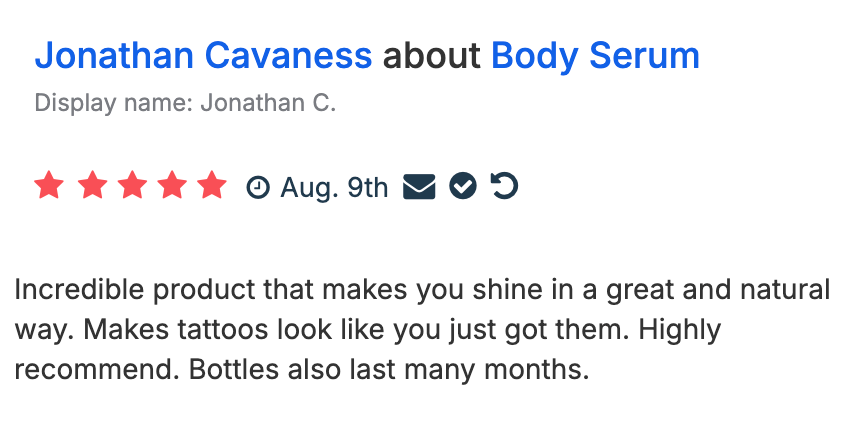Click the "Jonathan C." display name value

pos(268,103)
